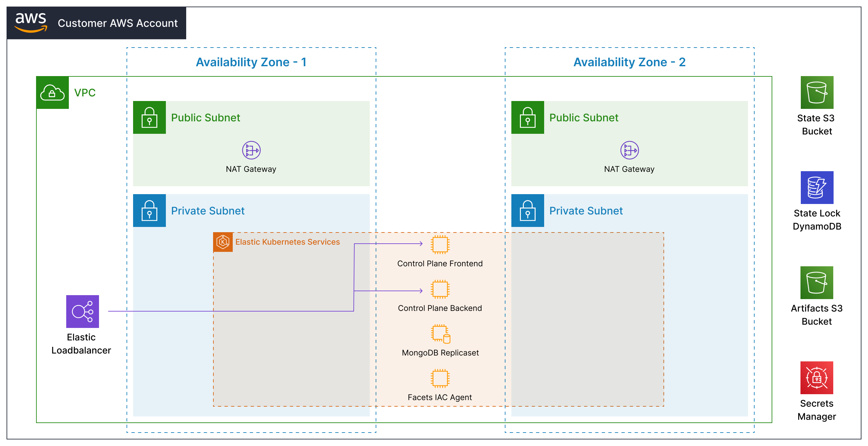Select the Secrets Manager label
The height and width of the screenshot is (446, 868).
tap(817, 410)
